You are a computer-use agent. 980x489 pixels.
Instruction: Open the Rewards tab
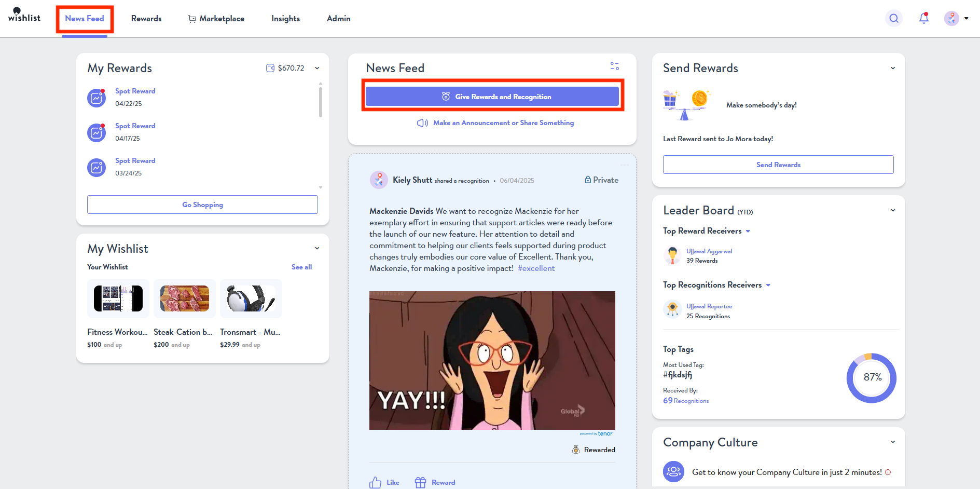pyautogui.click(x=146, y=19)
